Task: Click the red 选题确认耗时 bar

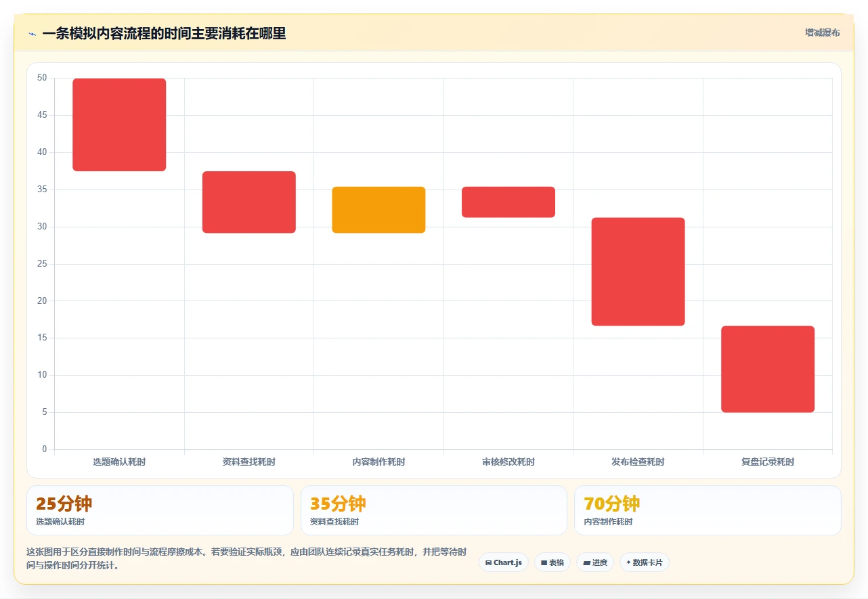Action: pyautogui.click(x=119, y=125)
